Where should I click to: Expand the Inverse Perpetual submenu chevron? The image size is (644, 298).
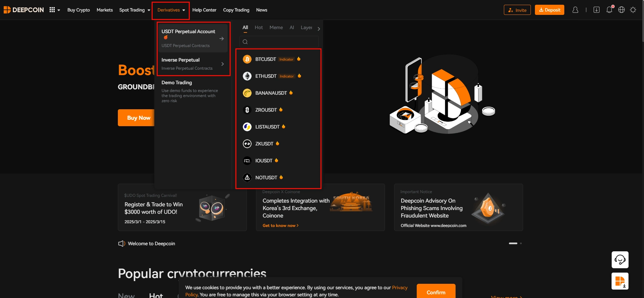222,64
